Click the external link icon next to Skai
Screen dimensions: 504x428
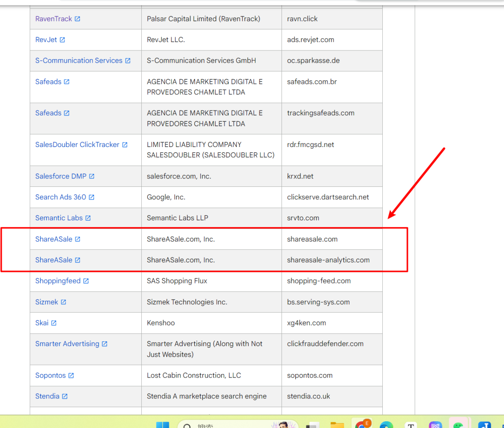(54, 323)
